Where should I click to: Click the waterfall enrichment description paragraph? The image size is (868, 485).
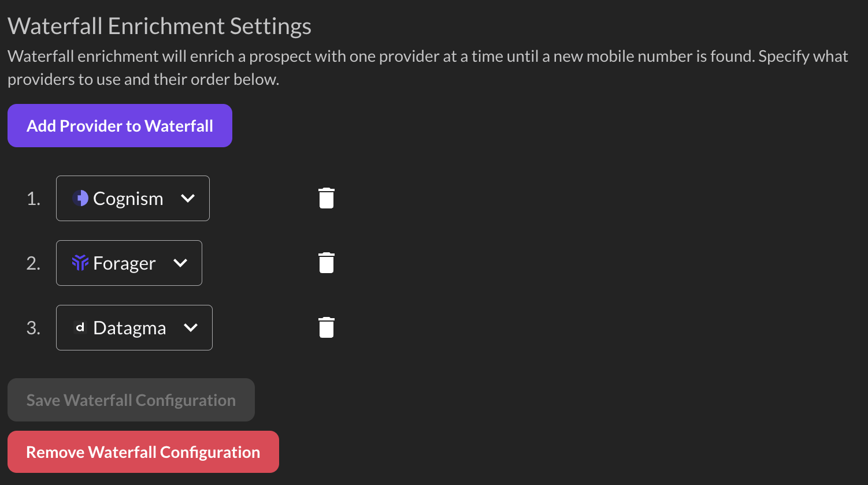coord(428,68)
